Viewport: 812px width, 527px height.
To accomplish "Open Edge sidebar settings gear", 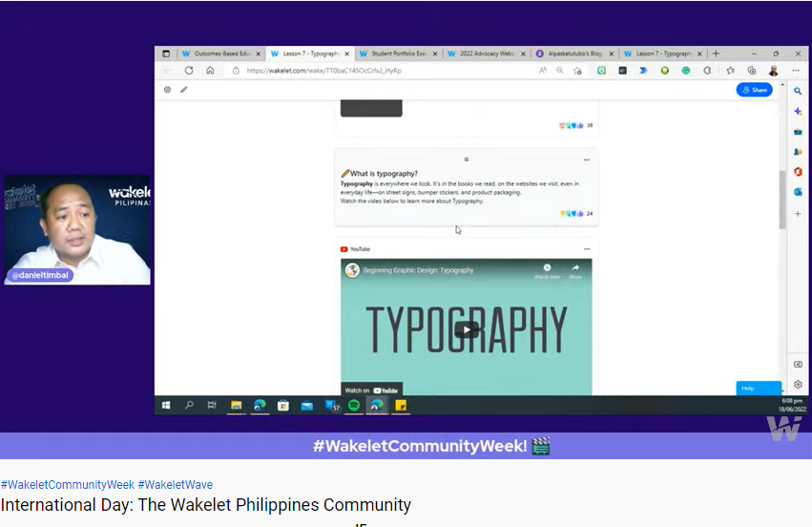I will coord(798,385).
